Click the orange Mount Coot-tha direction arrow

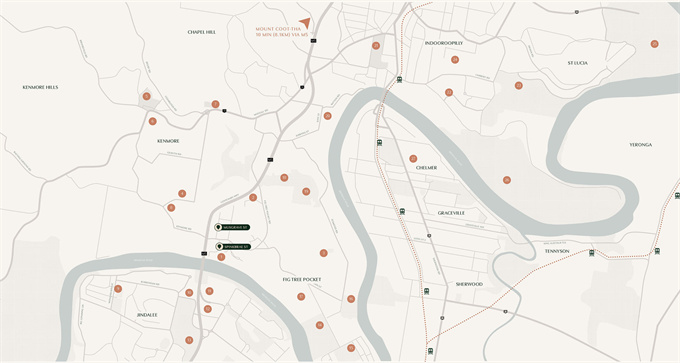pos(305,23)
